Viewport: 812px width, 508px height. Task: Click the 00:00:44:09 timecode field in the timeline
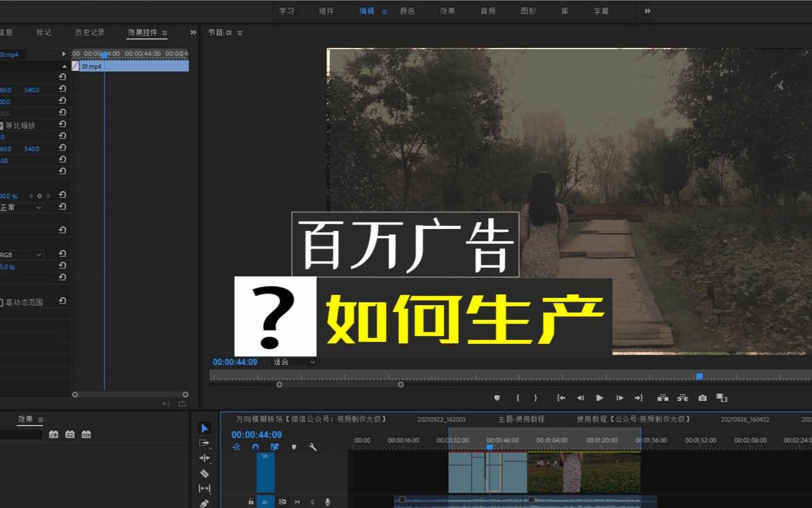point(256,434)
